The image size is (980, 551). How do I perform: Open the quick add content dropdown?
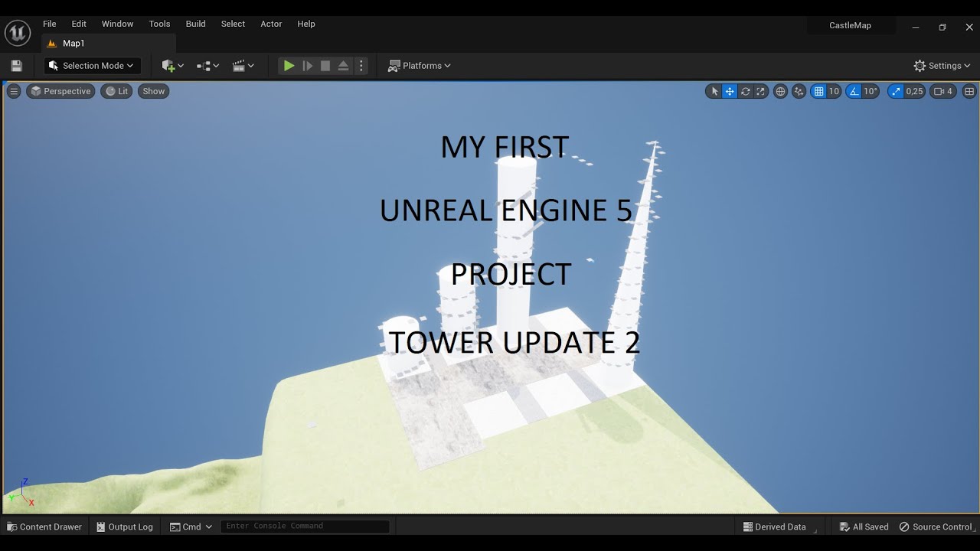coord(173,66)
